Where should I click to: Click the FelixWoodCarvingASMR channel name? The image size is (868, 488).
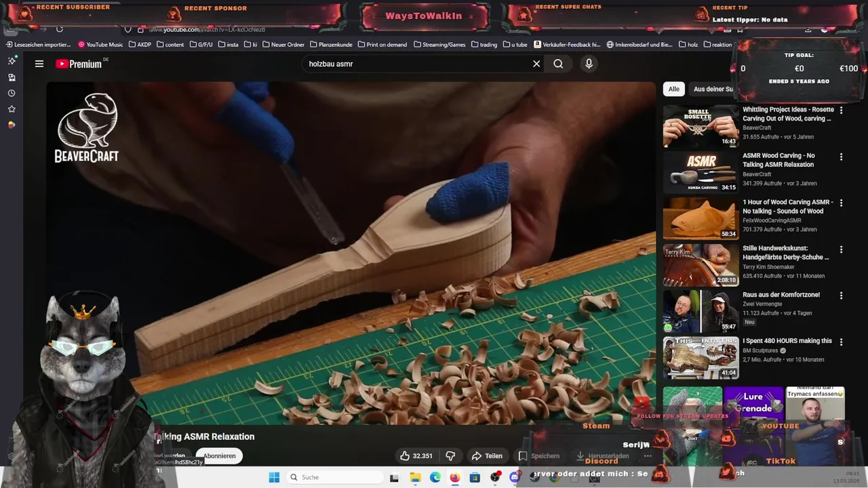[x=772, y=220]
